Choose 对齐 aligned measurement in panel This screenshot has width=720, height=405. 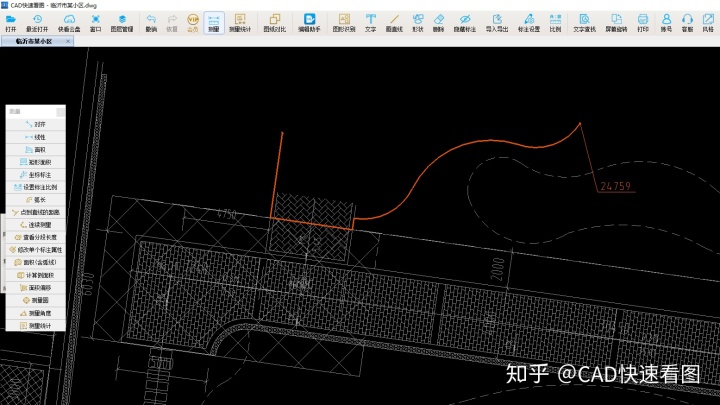36,124
